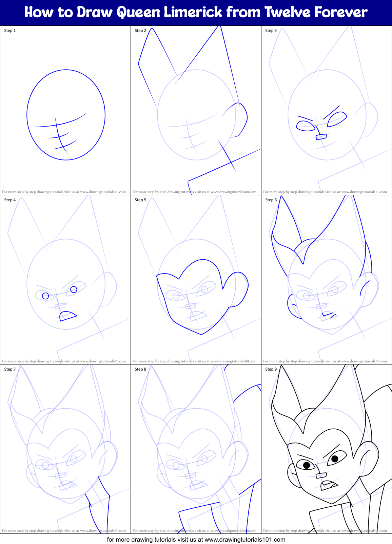Click the 'Step 9' label
The image size is (392, 544).
(271, 369)
